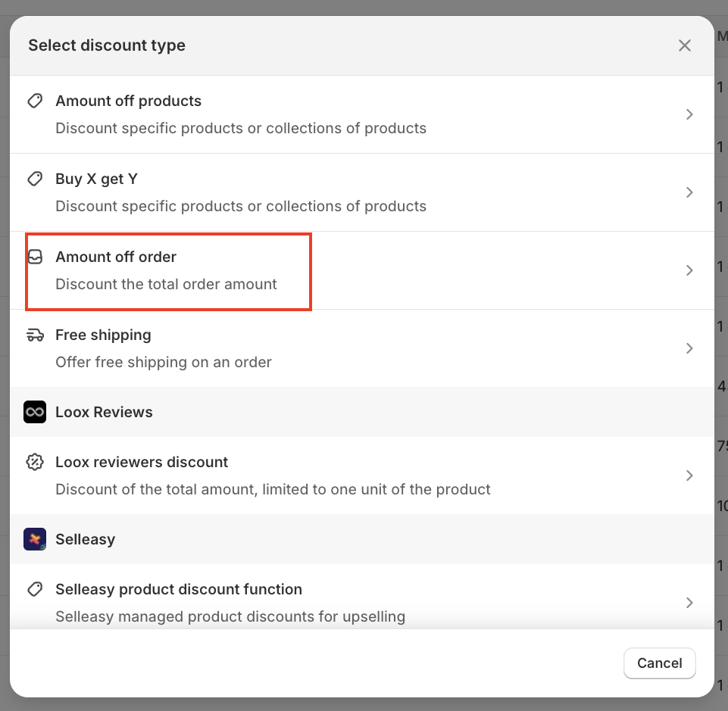The width and height of the screenshot is (728, 711).
Task: Click the Selleasy app logo icon
Action: (x=35, y=539)
